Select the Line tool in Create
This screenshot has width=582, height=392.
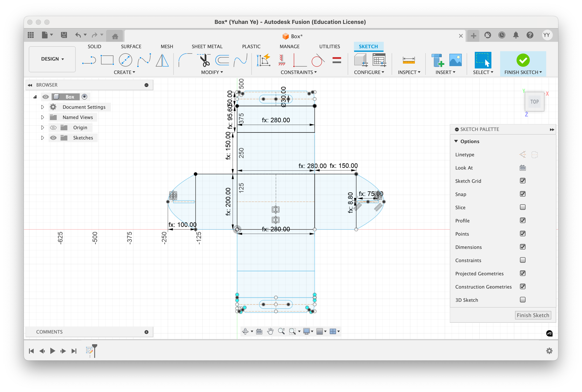click(x=89, y=60)
